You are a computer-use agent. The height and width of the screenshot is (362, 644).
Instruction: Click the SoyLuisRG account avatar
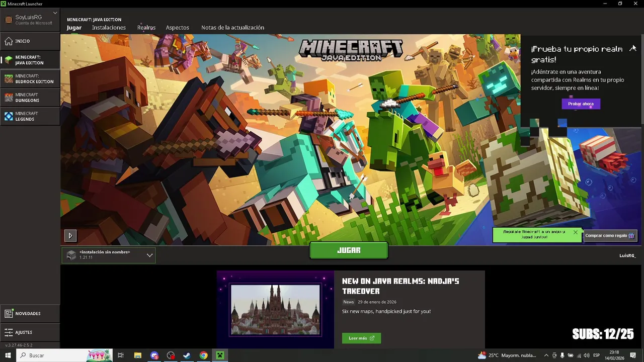(9, 20)
